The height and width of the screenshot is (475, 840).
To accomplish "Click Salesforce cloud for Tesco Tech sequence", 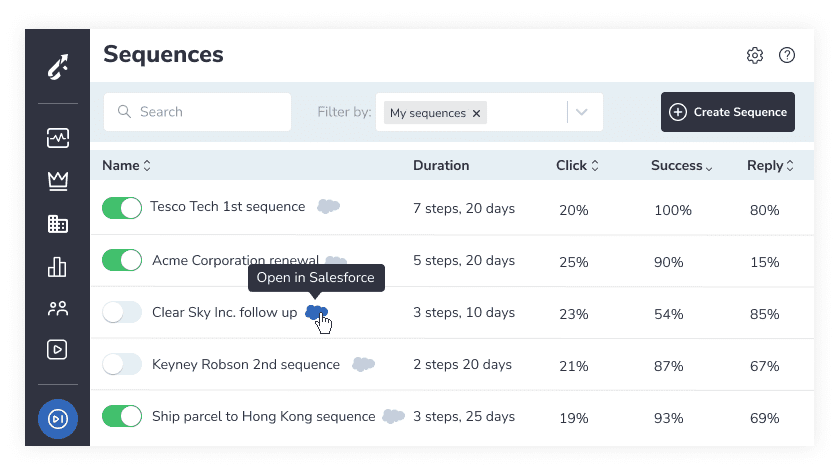I will 328,206.
